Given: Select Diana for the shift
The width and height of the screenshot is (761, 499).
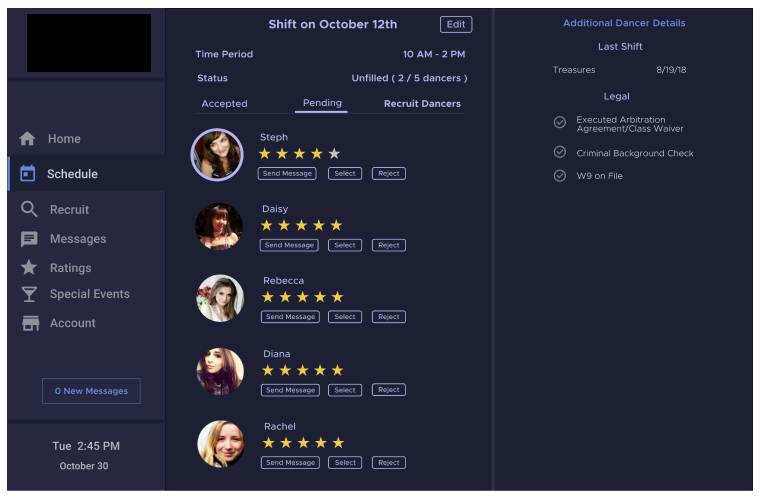Looking at the screenshot, I should tap(345, 390).
